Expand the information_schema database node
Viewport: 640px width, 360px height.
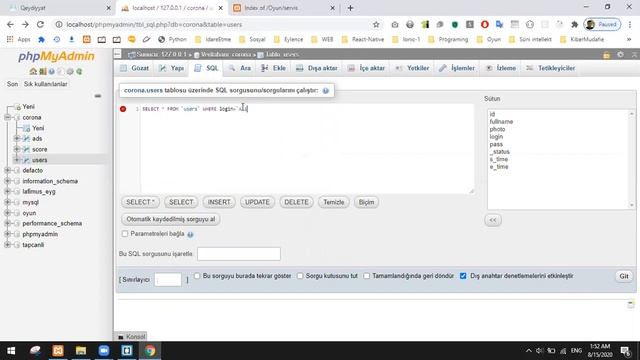[x=7, y=181]
